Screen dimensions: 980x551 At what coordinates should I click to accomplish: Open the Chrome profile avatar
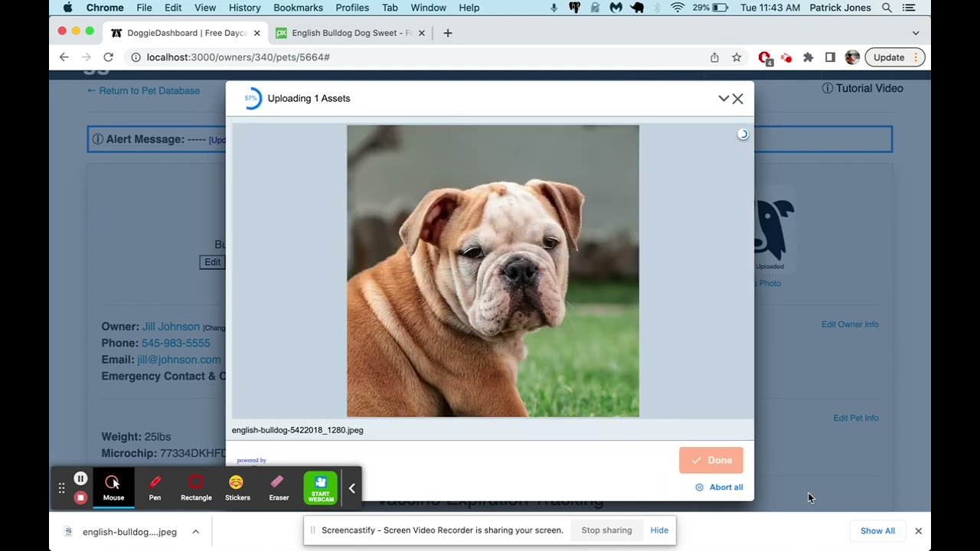(852, 57)
